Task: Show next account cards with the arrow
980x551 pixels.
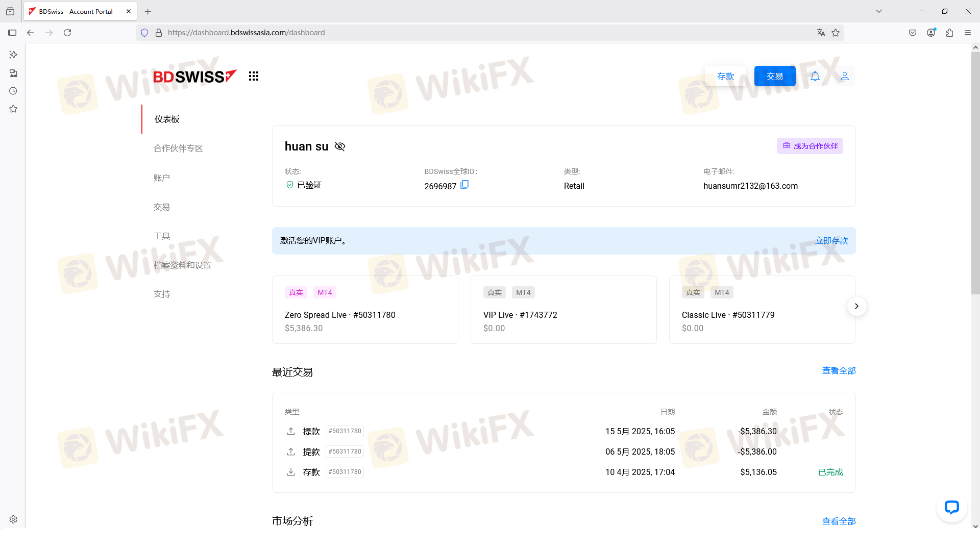Action: click(857, 306)
